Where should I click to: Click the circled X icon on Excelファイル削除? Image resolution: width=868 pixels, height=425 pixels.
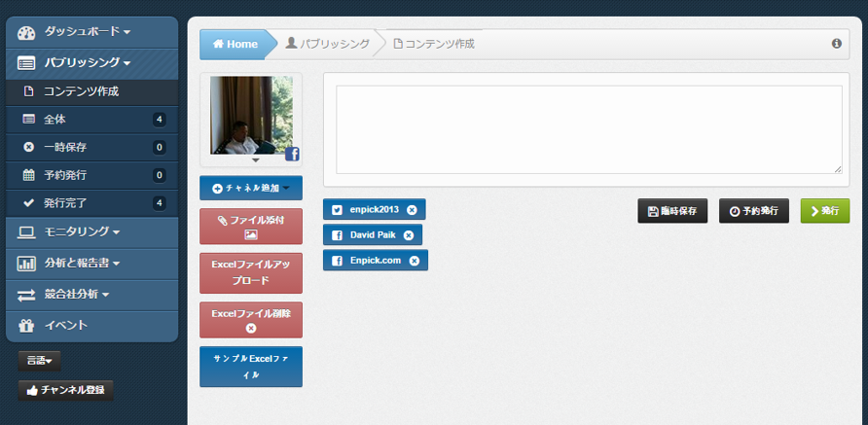tap(251, 328)
